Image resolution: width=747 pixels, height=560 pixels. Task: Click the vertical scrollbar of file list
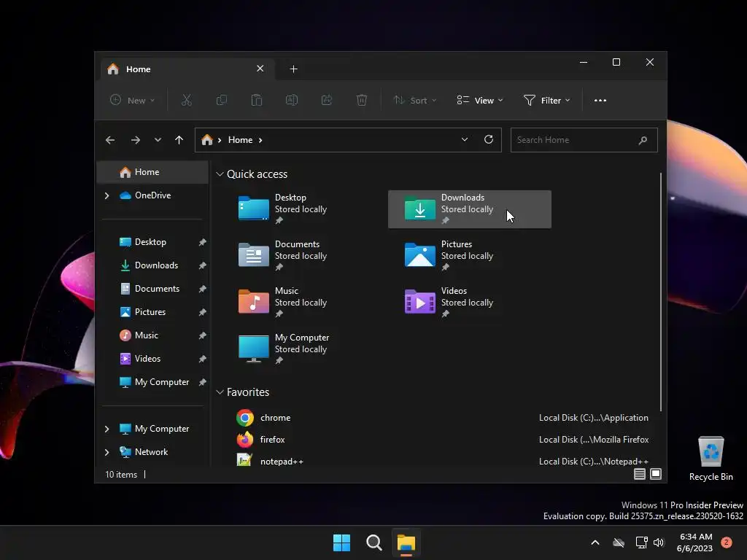pos(661,292)
